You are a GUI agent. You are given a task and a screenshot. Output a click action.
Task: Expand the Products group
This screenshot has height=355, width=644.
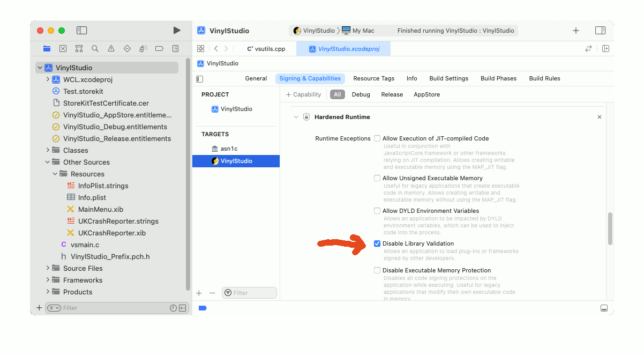[x=48, y=292]
